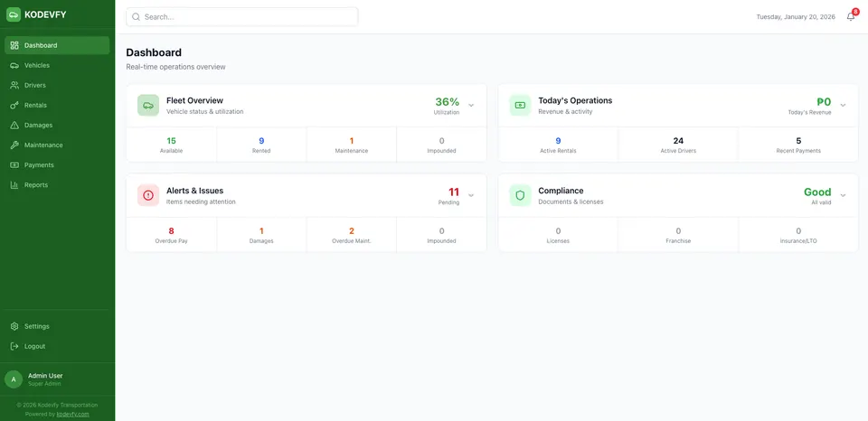868x421 pixels.
Task: Open the Damages section
Action: point(57,125)
